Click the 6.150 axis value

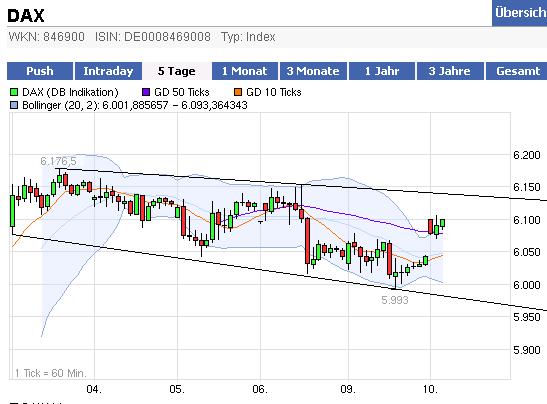pos(527,187)
